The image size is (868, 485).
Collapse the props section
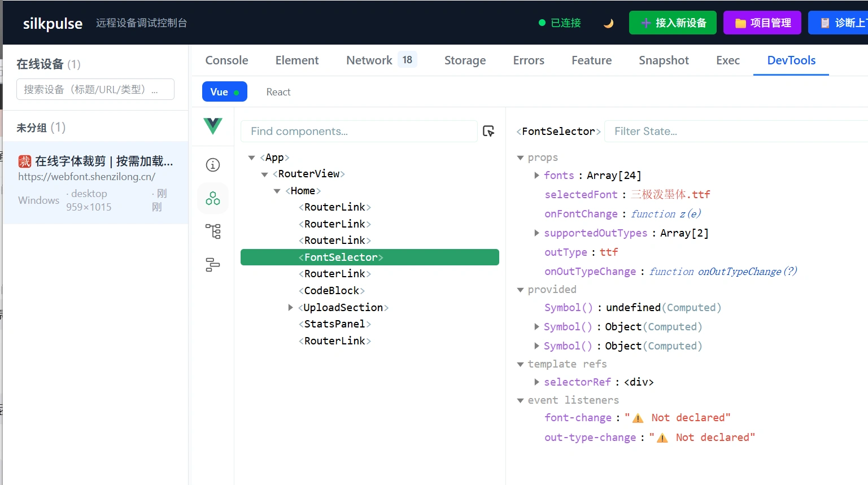point(521,158)
